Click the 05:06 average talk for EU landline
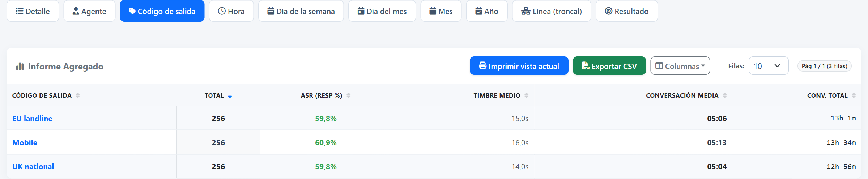Image resolution: width=868 pixels, height=179 pixels. pyautogui.click(x=717, y=119)
